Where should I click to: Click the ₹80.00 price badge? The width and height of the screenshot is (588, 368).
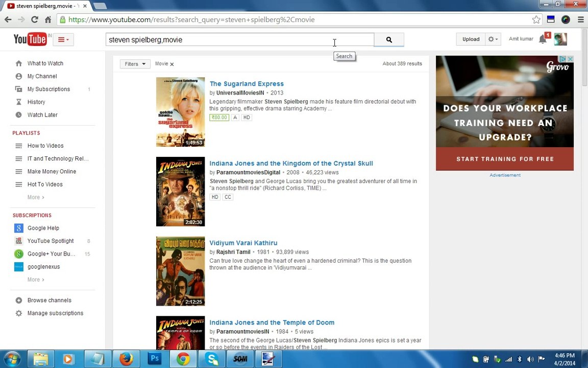click(x=219, y=118)
